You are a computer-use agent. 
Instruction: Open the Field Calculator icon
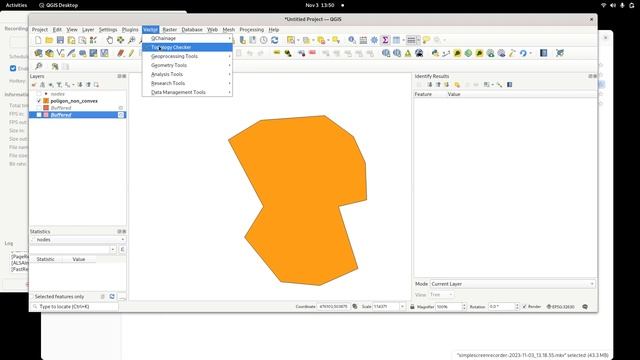point(363,40)
